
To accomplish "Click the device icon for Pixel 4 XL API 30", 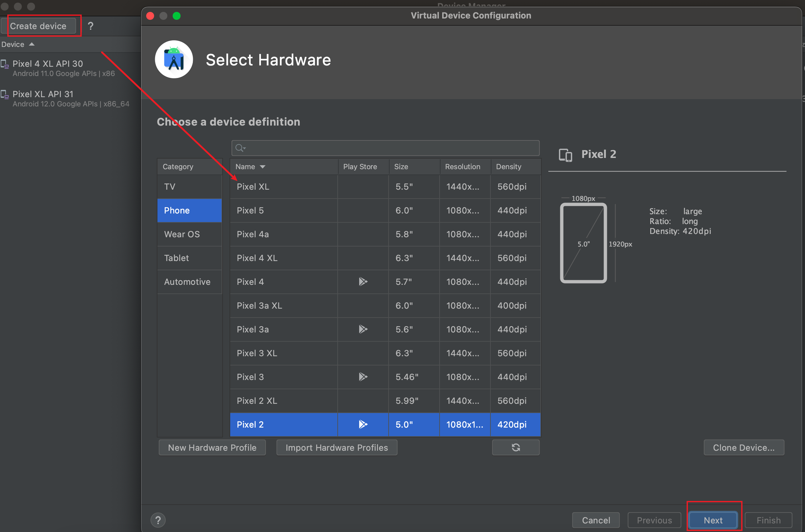I will click(5, 64).
